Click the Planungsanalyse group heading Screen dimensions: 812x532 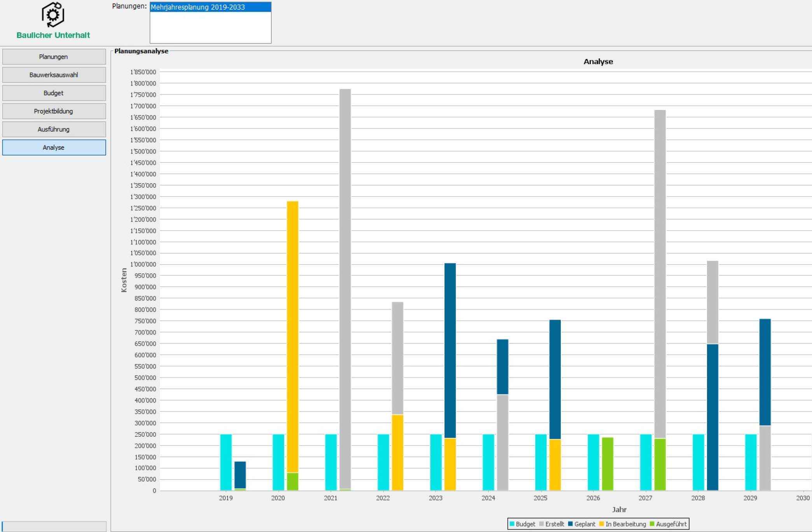pos(141,51)
